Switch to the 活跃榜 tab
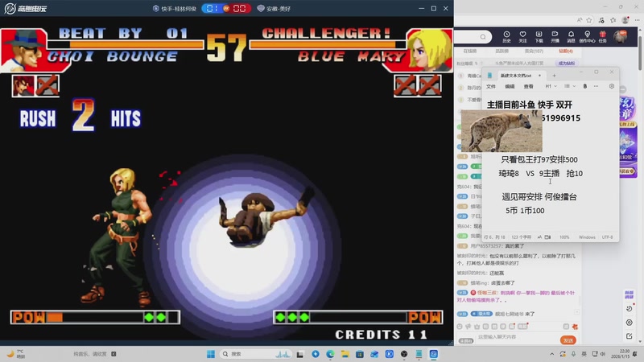This screenshot has height=362, width=644. pyautogui.click(x=502, y=51)
